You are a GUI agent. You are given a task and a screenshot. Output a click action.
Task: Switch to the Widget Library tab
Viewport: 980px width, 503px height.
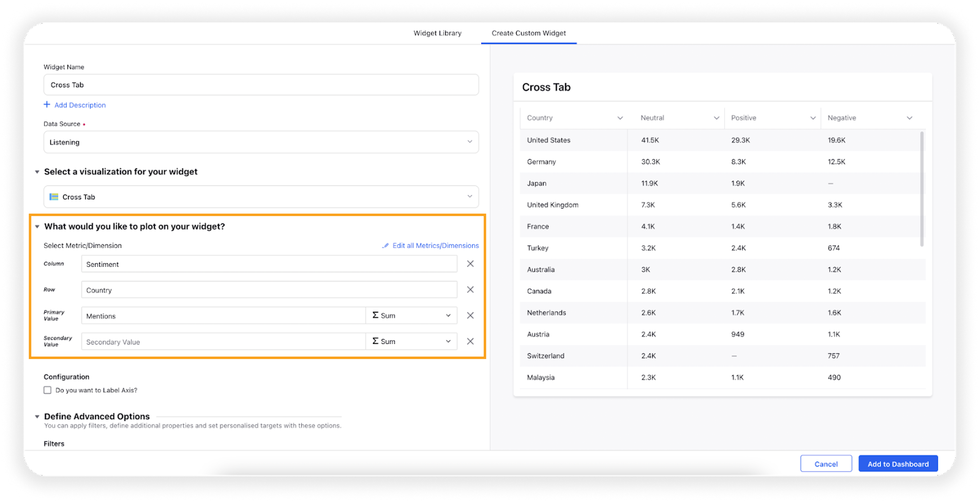[x=437, y=33]
